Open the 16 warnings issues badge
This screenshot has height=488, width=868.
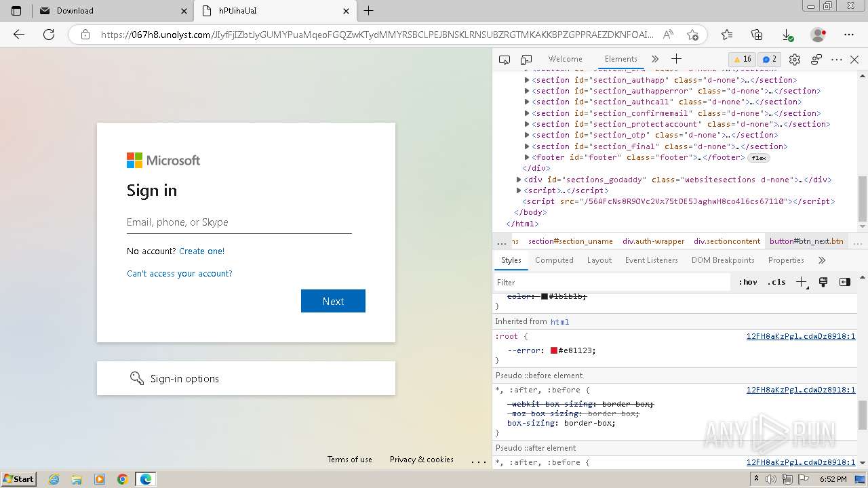[x=742, y=59]
